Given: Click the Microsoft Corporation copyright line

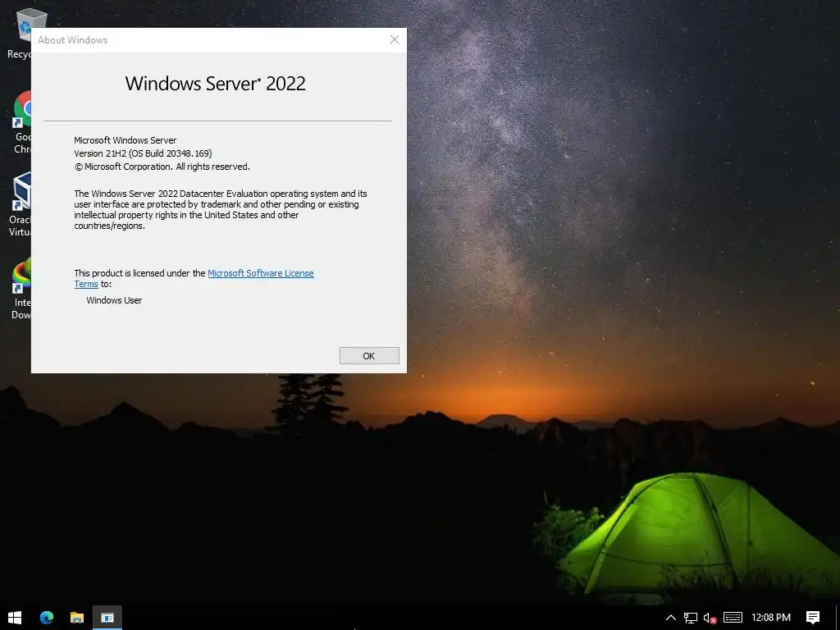Looking at the screenshot, I should click(x=162, y=167).
